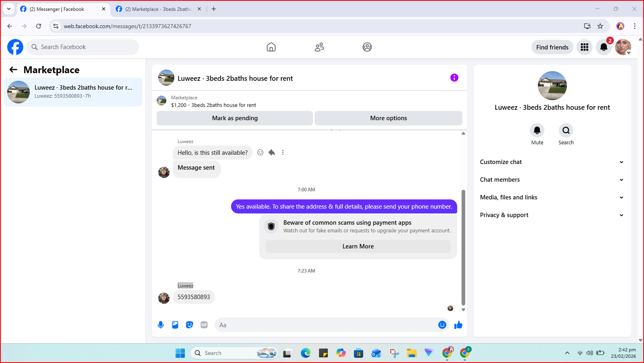644x363 pixels.
Task: Click the chat scrollbar thumb
Action: click(463, 248)
